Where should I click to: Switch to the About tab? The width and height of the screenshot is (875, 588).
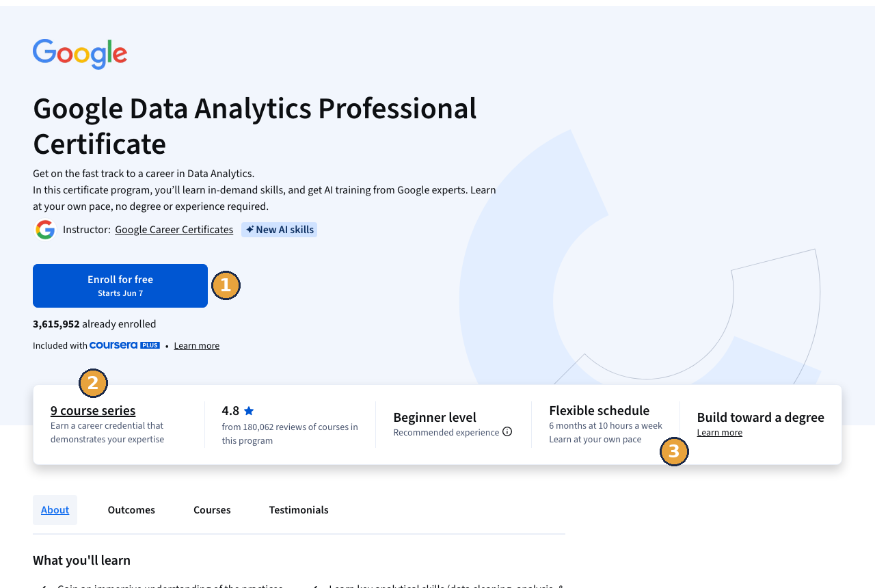(x=55, y=510)
